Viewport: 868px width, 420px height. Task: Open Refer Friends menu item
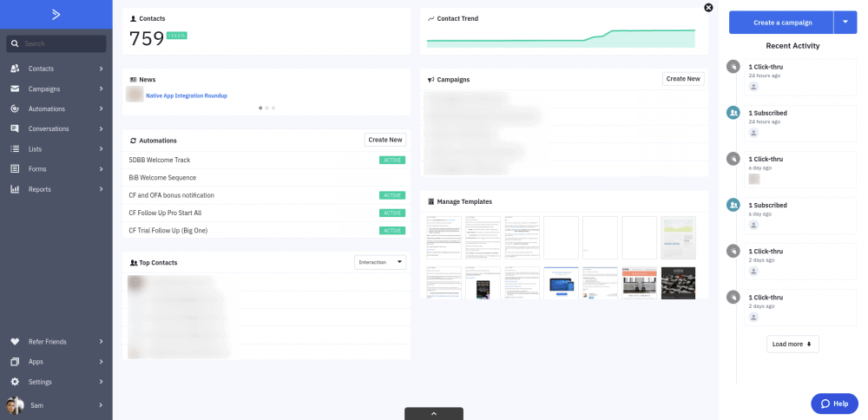coord(56,341)
